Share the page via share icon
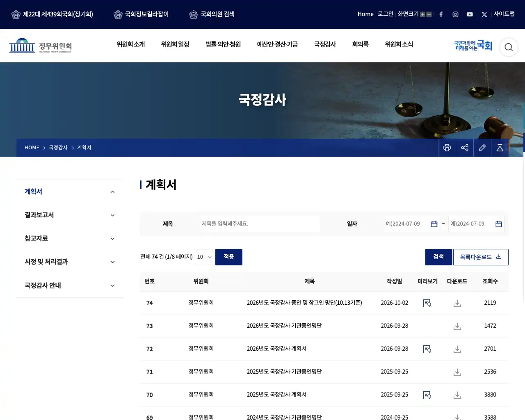The height and width of the screenshot is (420, 525). (465, 148)
